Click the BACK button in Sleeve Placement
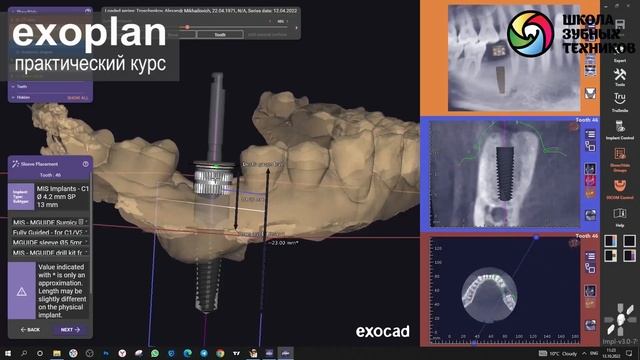 (30, 329)
